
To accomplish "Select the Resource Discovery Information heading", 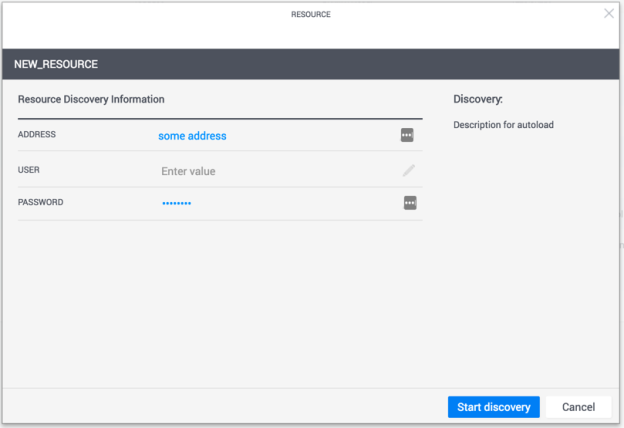I will (91, 100).
